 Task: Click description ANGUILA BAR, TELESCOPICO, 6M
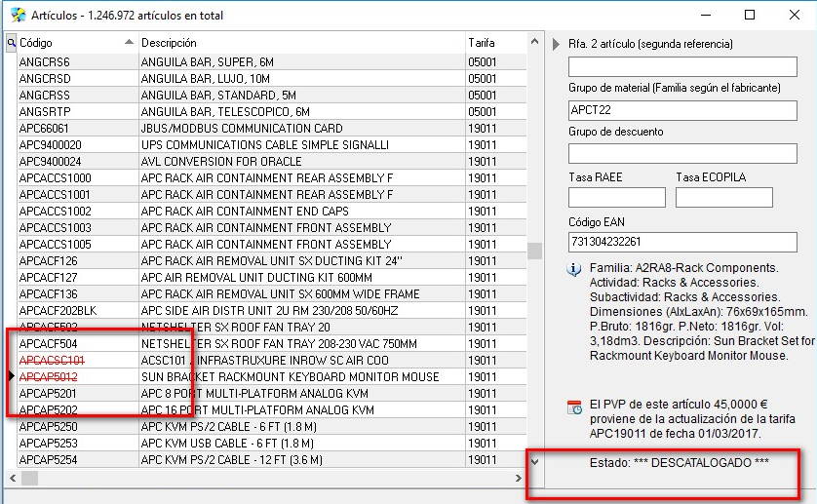(x=225, y=112)
